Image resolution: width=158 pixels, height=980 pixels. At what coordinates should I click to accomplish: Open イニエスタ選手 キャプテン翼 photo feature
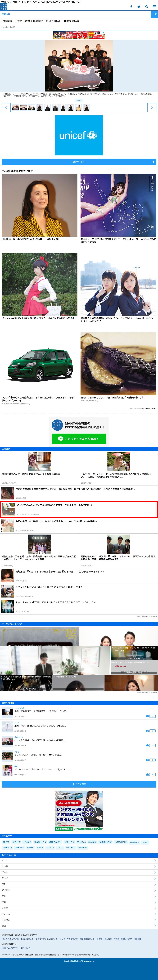(x=39, y=740)
